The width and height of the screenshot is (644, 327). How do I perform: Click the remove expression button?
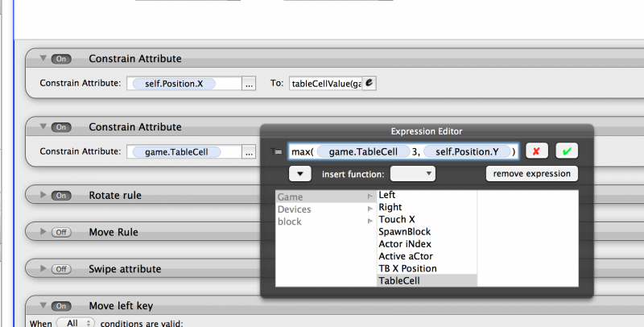click(x=531, y=173)
